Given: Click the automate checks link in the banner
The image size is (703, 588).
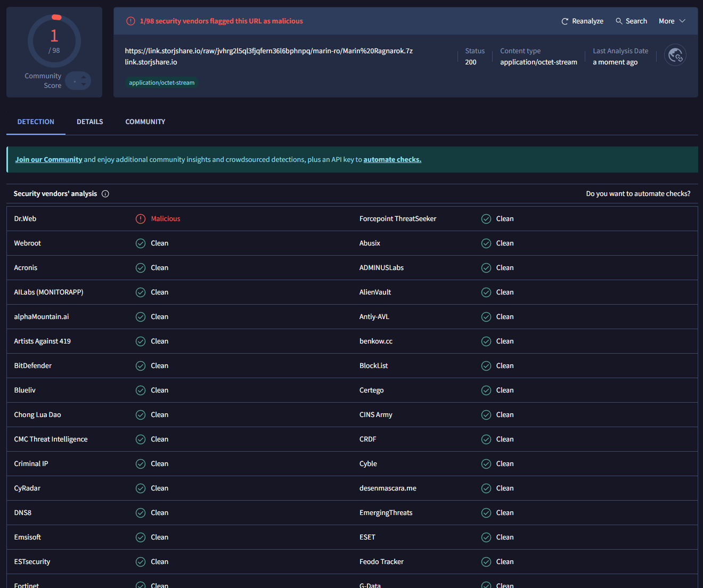Looking at the screenshot, I should 393,159.
